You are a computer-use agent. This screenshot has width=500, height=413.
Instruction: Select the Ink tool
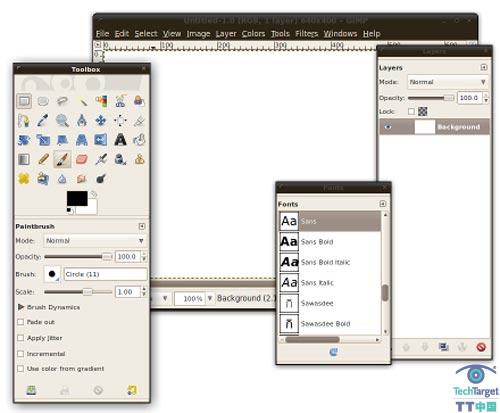[120, 160]
